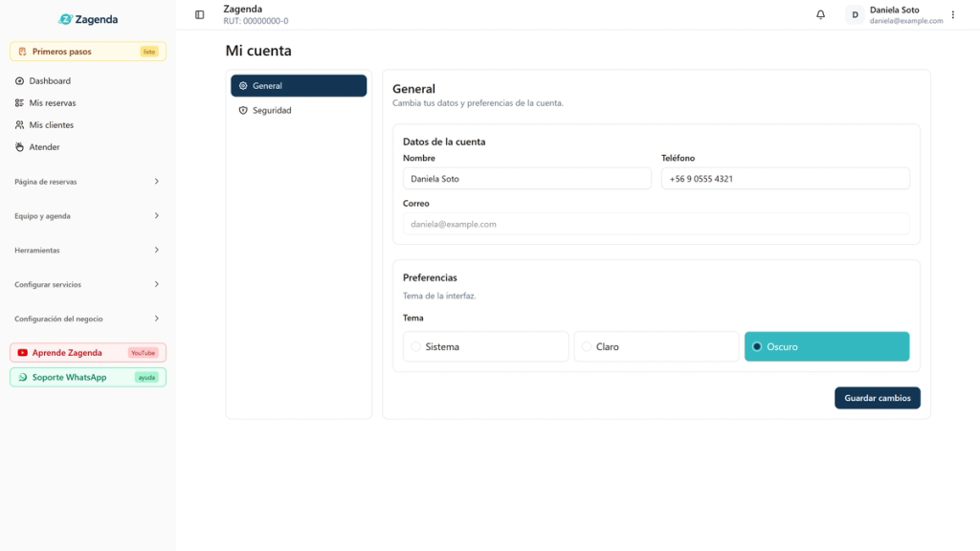Click the Mis reservas list icon

(19, 102)
